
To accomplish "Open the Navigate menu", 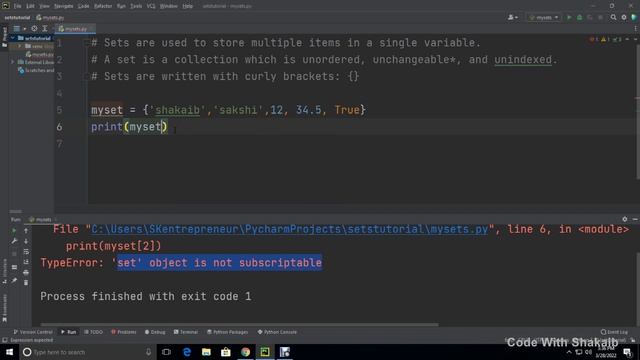I will tap(63, 6).
